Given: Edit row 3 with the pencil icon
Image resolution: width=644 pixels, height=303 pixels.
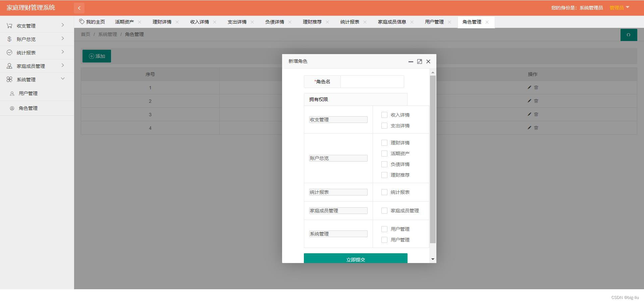Looking at the screenshot, I should coord(529,114).
